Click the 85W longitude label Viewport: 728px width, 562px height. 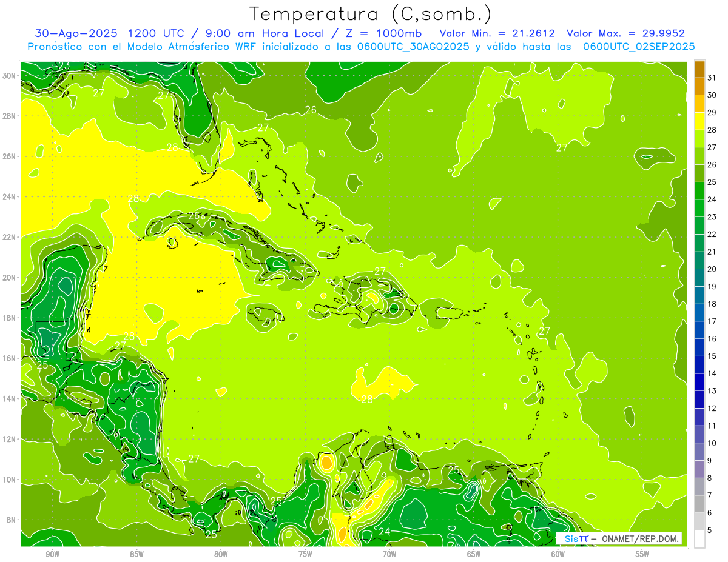pyautogui.click(x=137, y=554)
